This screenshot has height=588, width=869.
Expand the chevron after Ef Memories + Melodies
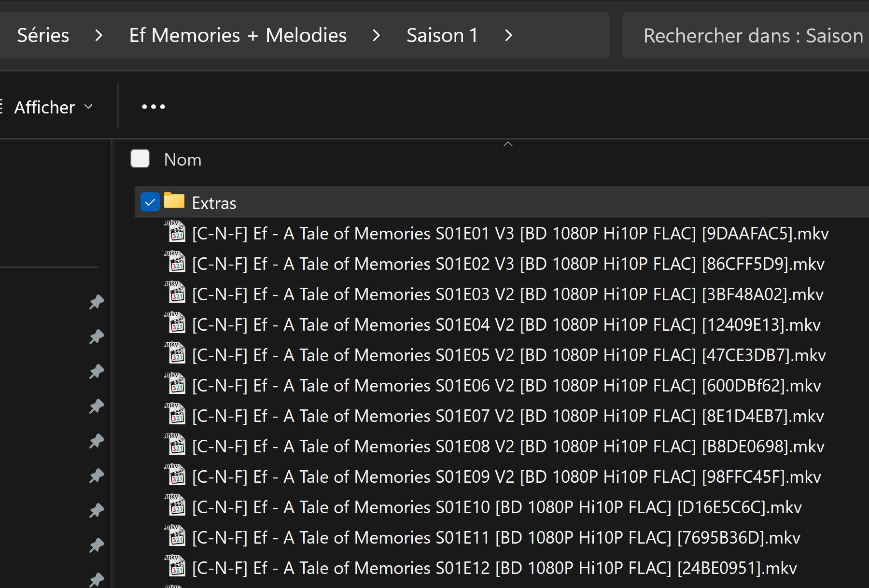click(377, 35)
